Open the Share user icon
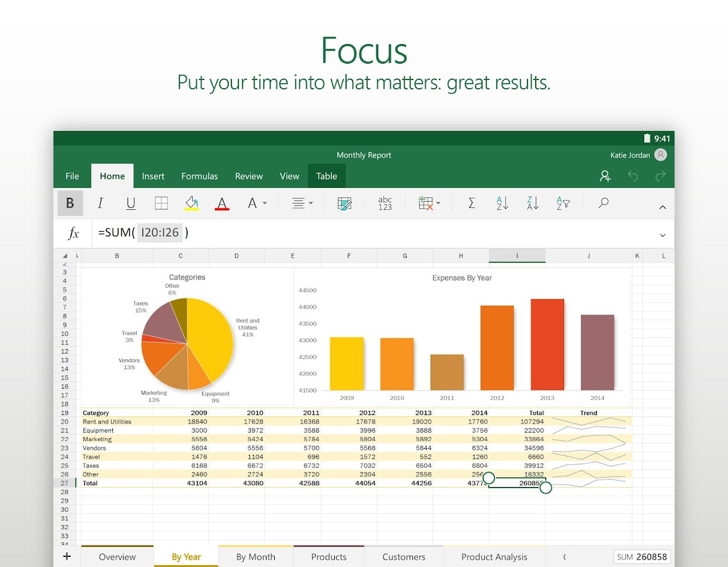The image size is (728, 567). pyautogui.click(x=605, y=176)
